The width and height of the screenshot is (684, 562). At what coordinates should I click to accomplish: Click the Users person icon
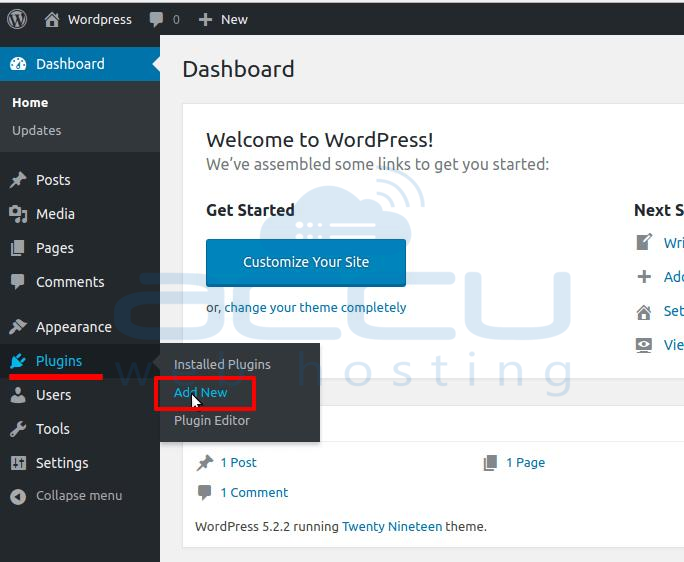pos(18,395)
